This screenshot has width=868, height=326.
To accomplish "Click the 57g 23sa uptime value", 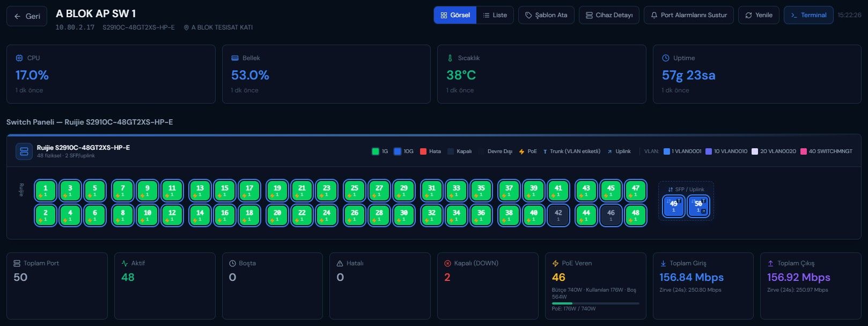I will 689,75.
